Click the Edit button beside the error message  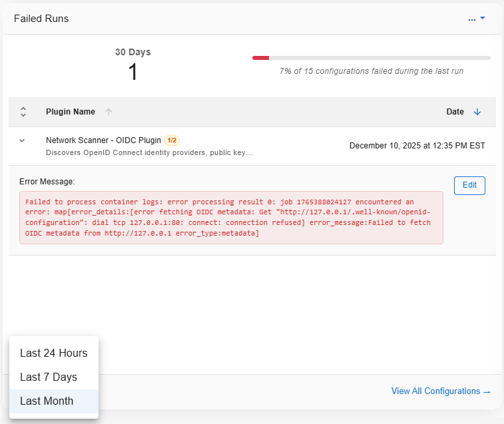(469, 185)
